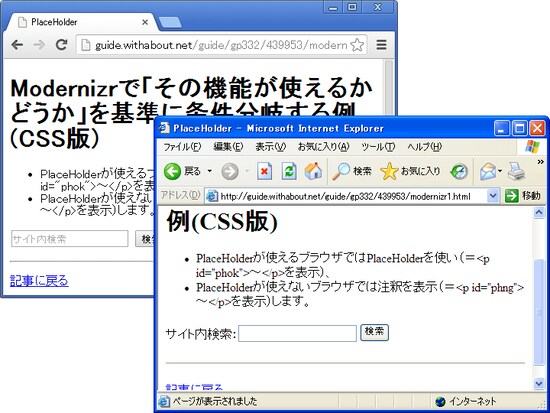The height and width of the screenshot is (413, 550).
Task: Open the ヘルプ(H) menu
Action: pyautogui.click(x=424, y=147)
